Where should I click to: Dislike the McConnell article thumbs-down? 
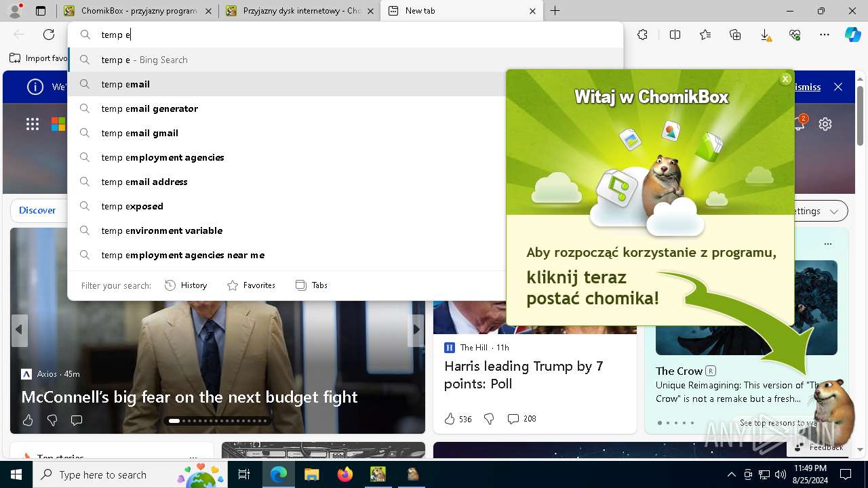[x=52, y=420]
